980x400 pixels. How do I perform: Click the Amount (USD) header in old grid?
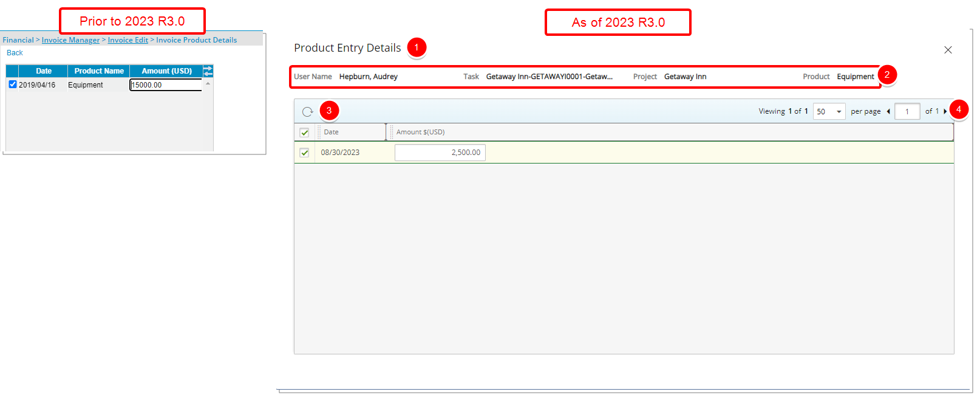[166, 71]
